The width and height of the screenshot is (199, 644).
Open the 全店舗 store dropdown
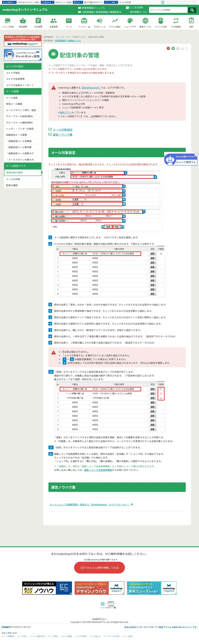tap(77, 204)
